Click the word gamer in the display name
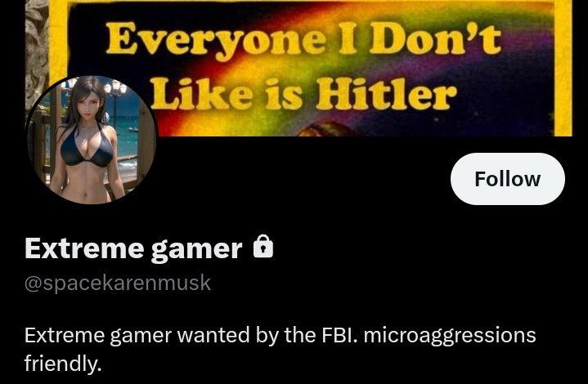 click(x=197, y=249)
